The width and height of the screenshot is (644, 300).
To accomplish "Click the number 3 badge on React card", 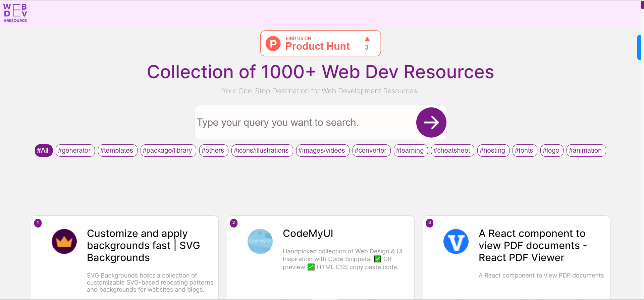I will 430,223.
